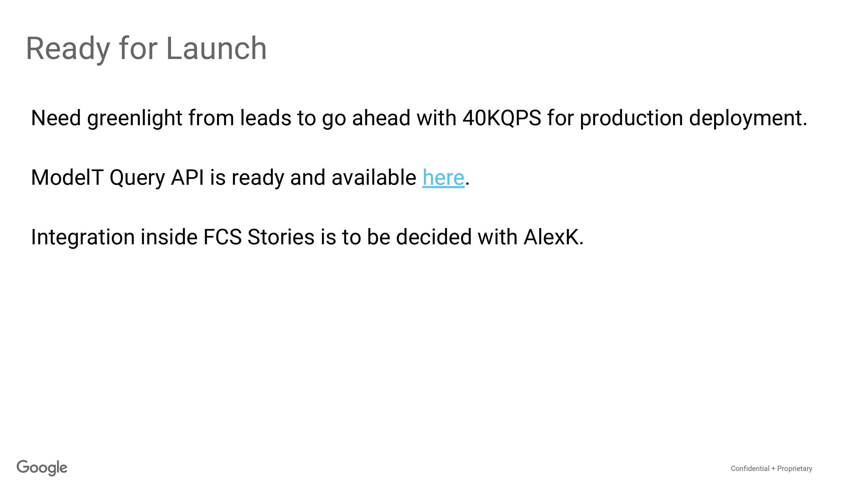Click the word "Ready" in the title

coord(68,50)
